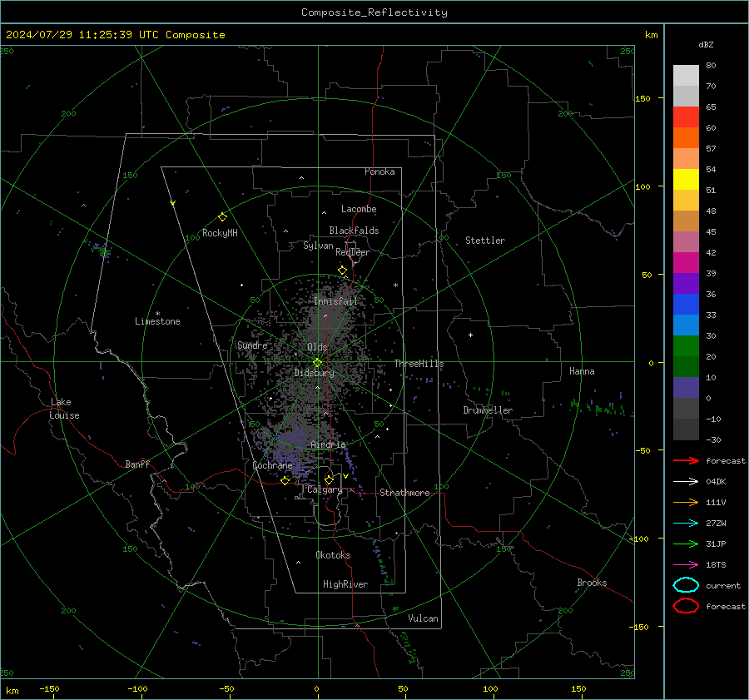Click the Sylvan city label
The width and height of the screenshot is (749, 700).
318,246
